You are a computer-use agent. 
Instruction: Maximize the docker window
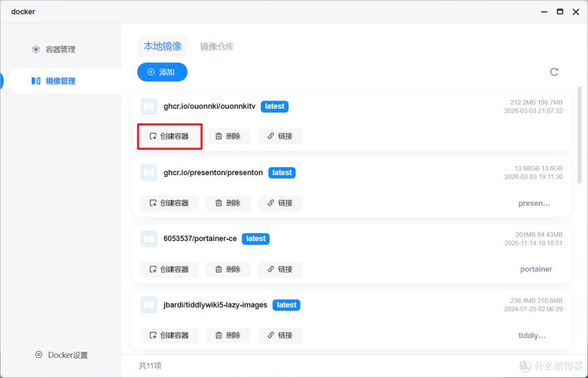coord(560,12)
